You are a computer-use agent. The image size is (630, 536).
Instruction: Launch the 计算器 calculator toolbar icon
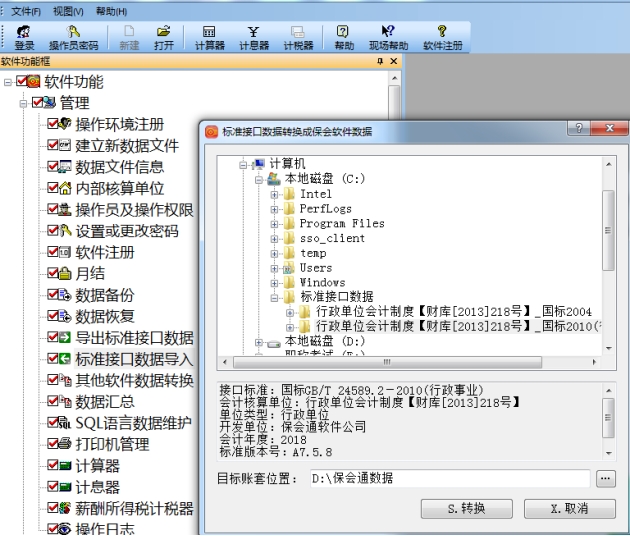(209, 37)
